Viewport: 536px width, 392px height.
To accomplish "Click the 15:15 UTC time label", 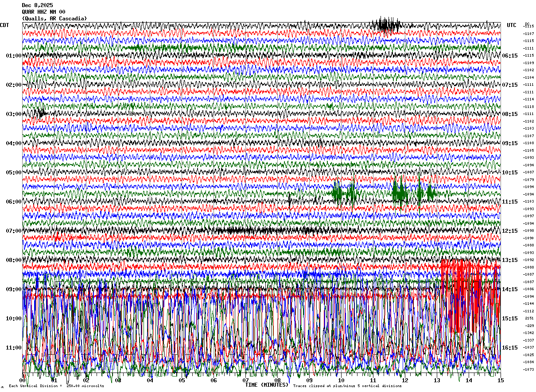I will click(510, 319).
